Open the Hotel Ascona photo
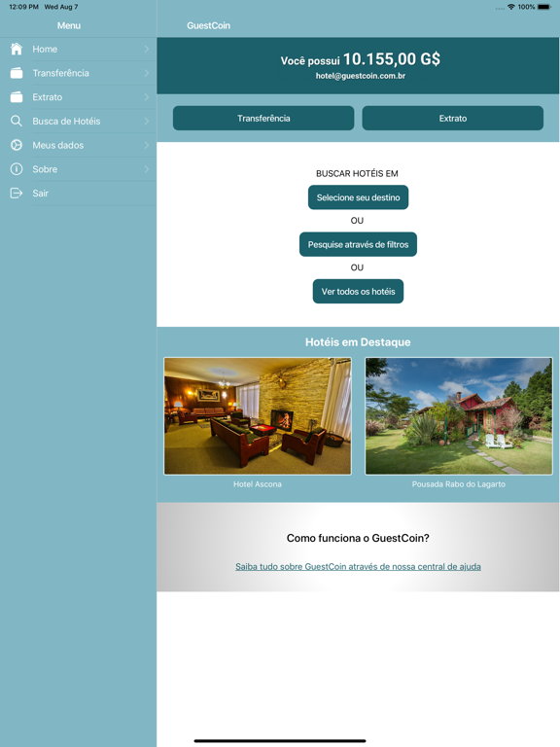This screenshot has width=560, height=747. 258,416
